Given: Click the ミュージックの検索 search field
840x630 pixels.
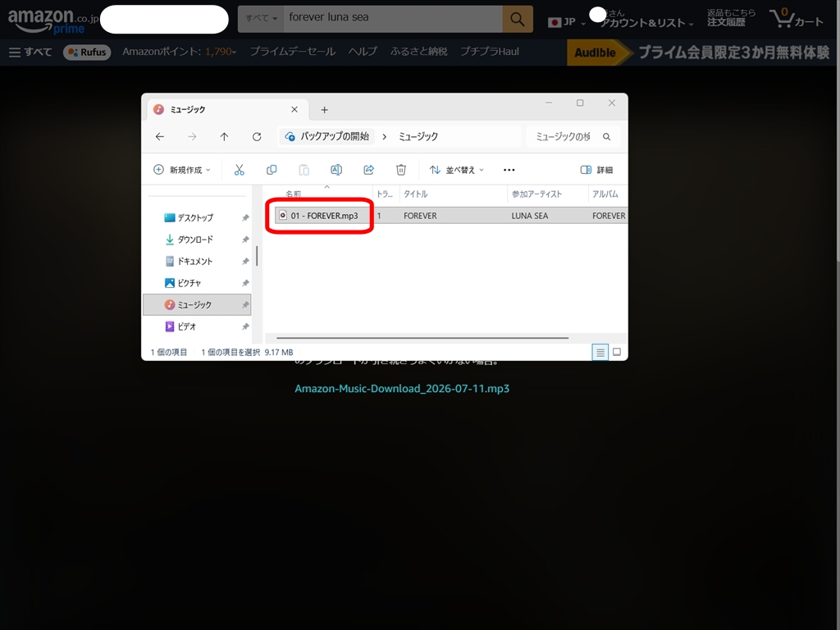Looking at the screenshot, I should (564, 137).
